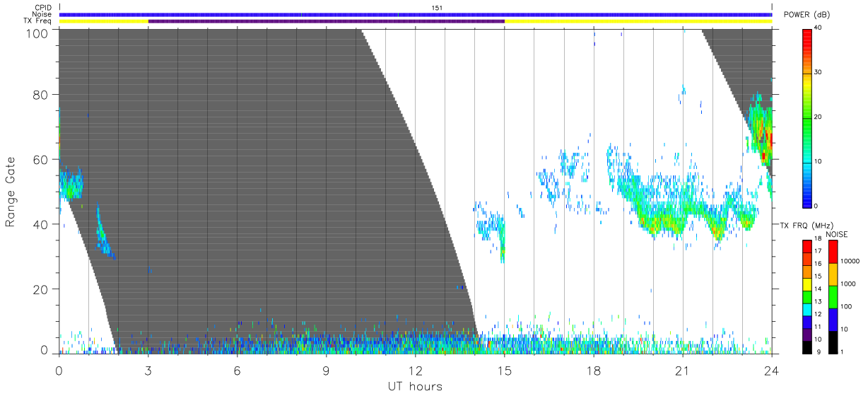
Task: Click the TX Freq row label
Action: coord(38,21)
